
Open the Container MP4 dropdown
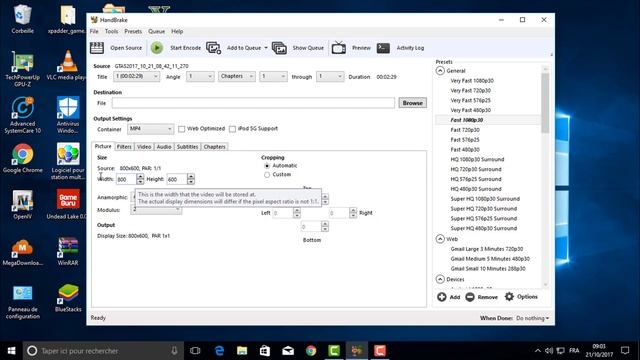click(x=150, y=129)
